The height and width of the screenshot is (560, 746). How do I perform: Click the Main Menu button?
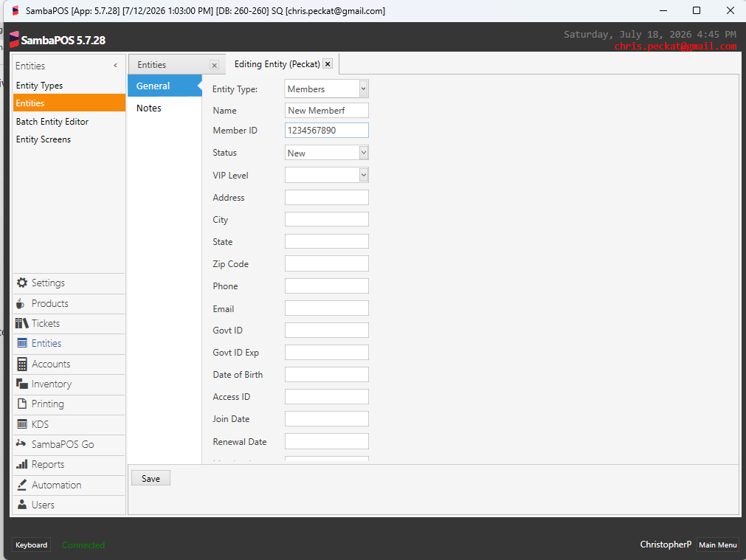(717, 545)
